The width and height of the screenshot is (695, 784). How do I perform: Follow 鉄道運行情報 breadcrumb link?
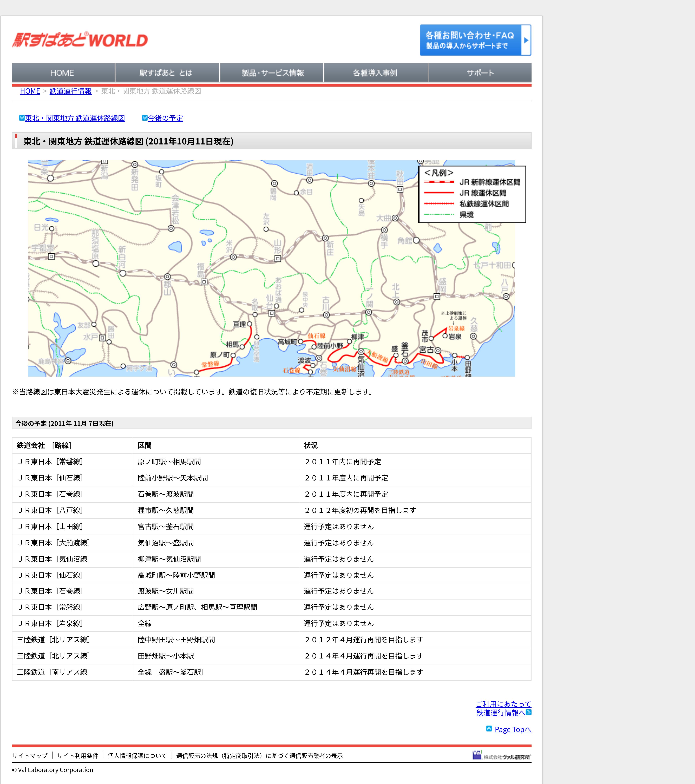(x=71, y=91)
